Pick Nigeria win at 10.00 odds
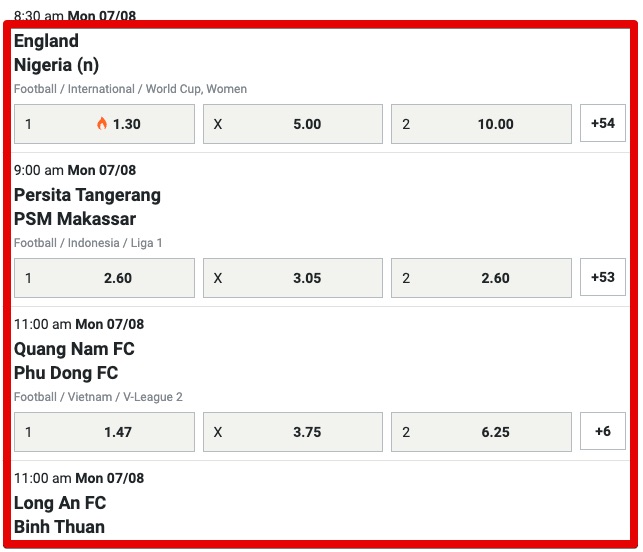 (481, 124)
